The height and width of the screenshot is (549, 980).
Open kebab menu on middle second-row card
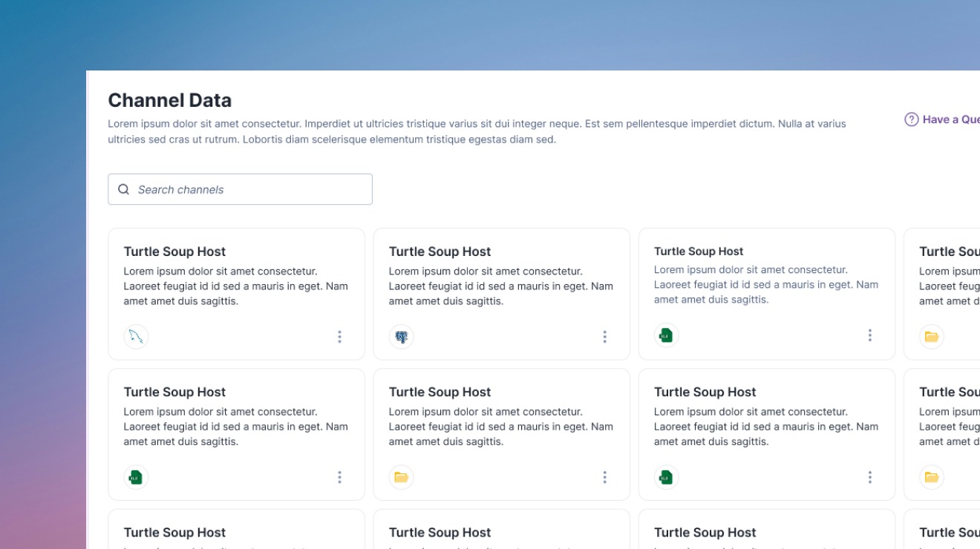pyautogui.click(x=604, y=477)
